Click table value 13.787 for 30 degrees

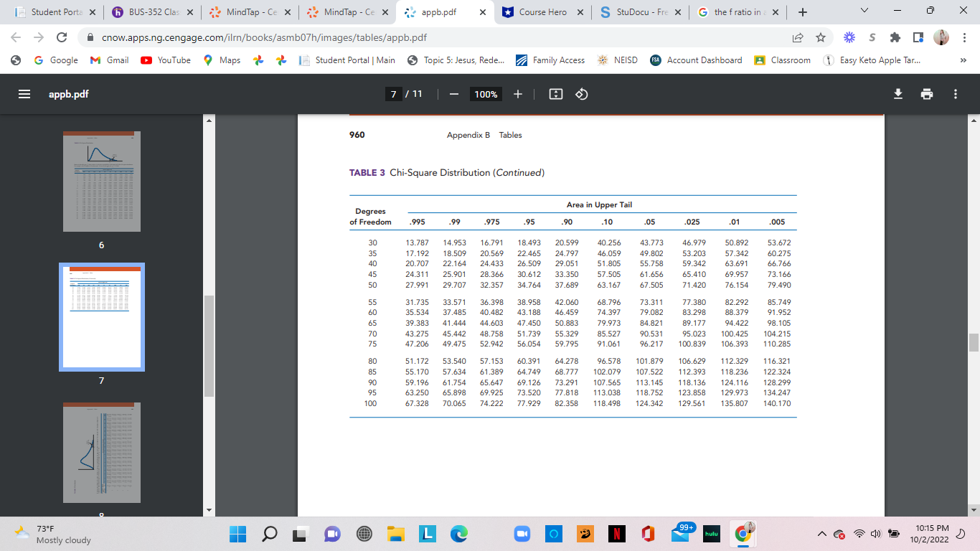pos(417,243)
